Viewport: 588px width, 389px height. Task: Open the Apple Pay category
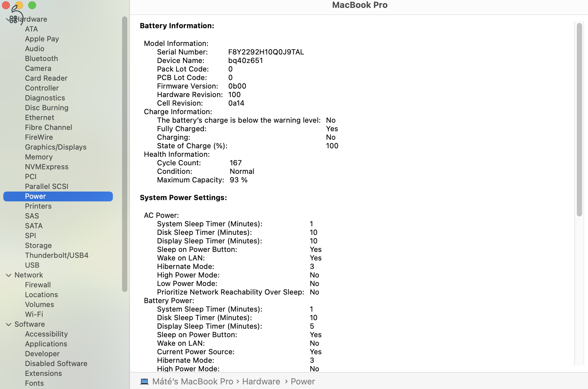(42, 39)
